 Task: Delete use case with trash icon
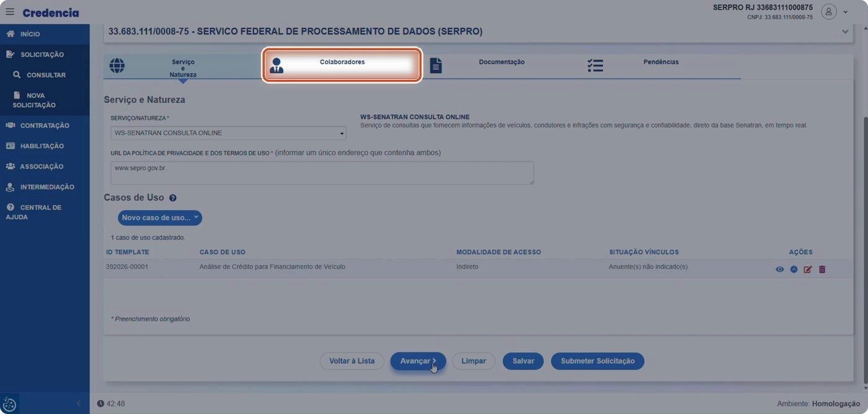pos(822,270)
